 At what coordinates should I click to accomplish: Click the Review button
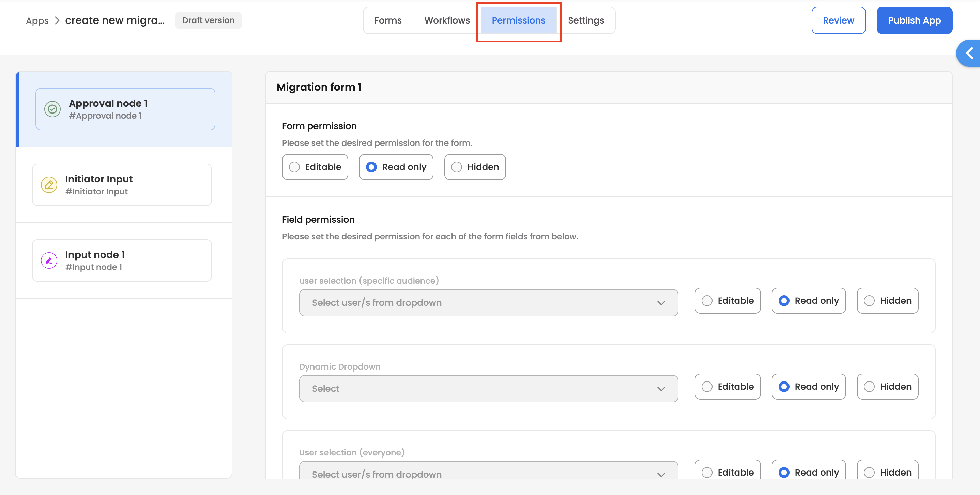pos(838,20)
